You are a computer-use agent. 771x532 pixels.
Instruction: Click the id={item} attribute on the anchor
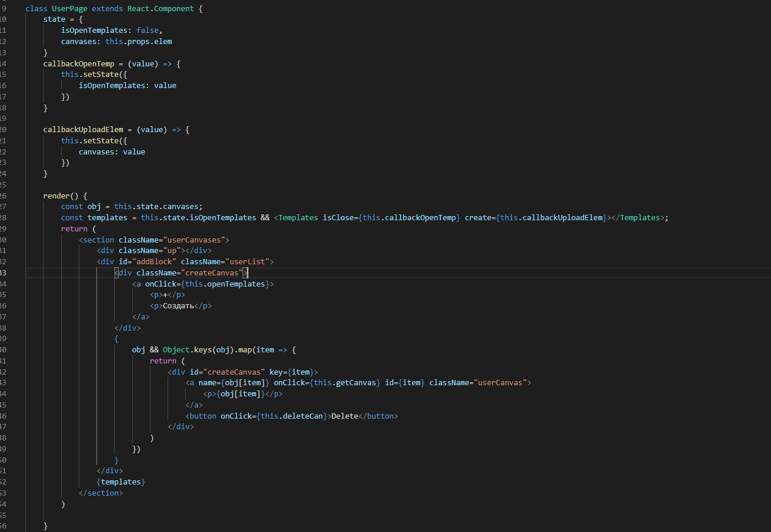coord(405,382)
